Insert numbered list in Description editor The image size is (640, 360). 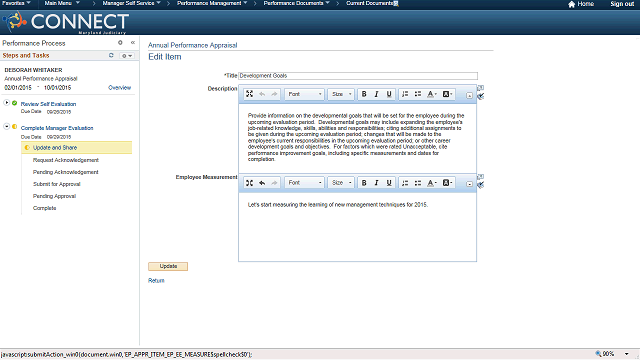[x=405, y=94]
